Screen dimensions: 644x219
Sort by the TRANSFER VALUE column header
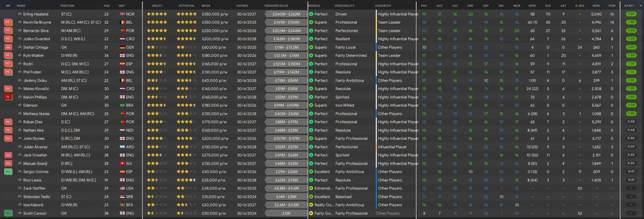[x=276, y=5]
